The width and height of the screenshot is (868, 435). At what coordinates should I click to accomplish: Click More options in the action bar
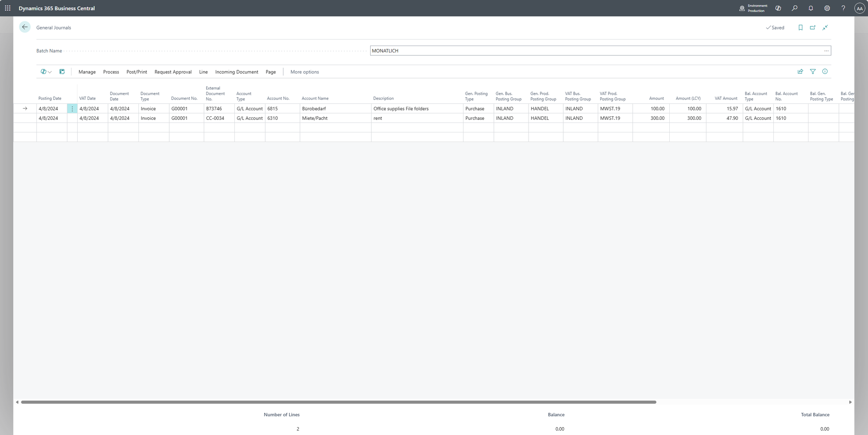(x=305, y=72)
